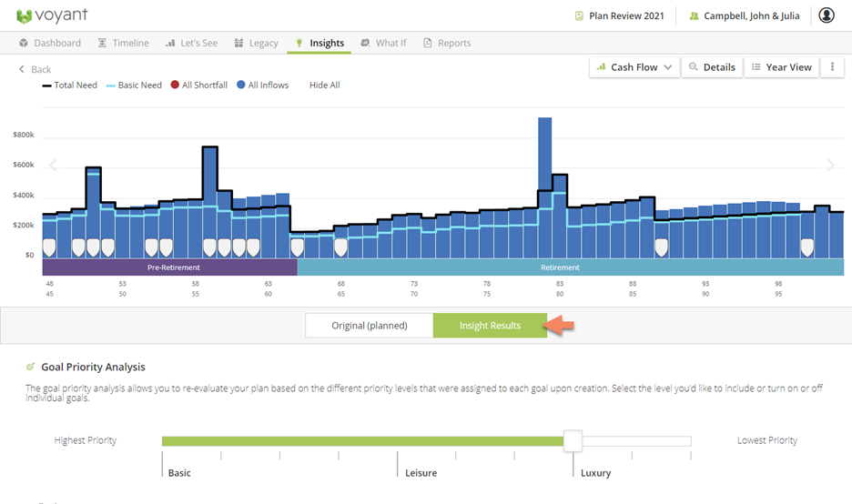Viewport: 852px width, 504px height.
Task: Open the Cash Flow chart dropdown
Action: 634,67
